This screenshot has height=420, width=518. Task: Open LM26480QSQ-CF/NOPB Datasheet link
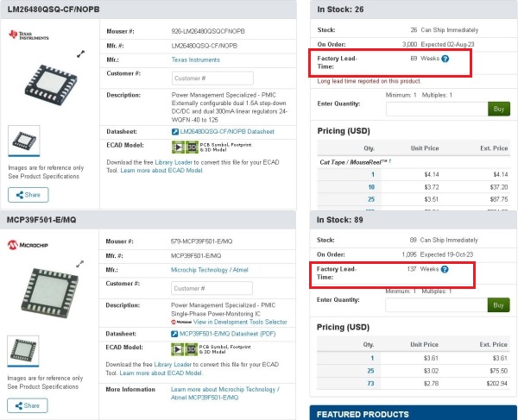pyautogui.click(x=227, y=132)
